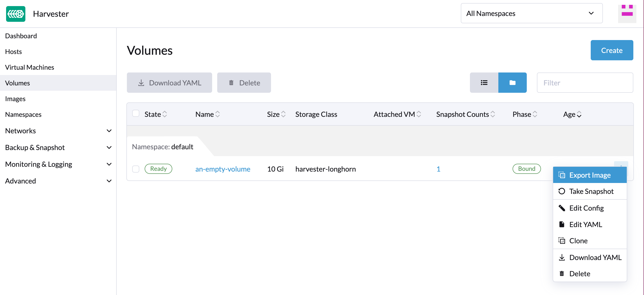Check the header checkbox to select all volumes
The image size is (644, 295).
pos(136,114)
